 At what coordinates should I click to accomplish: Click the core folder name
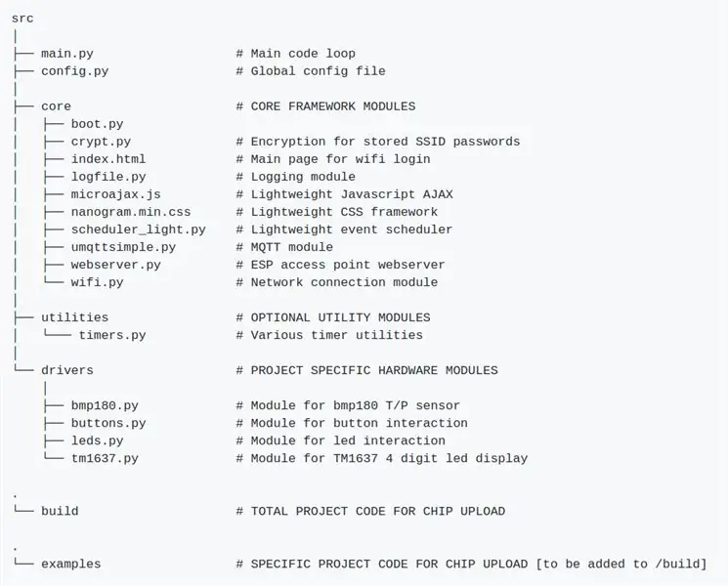[56, 106]
